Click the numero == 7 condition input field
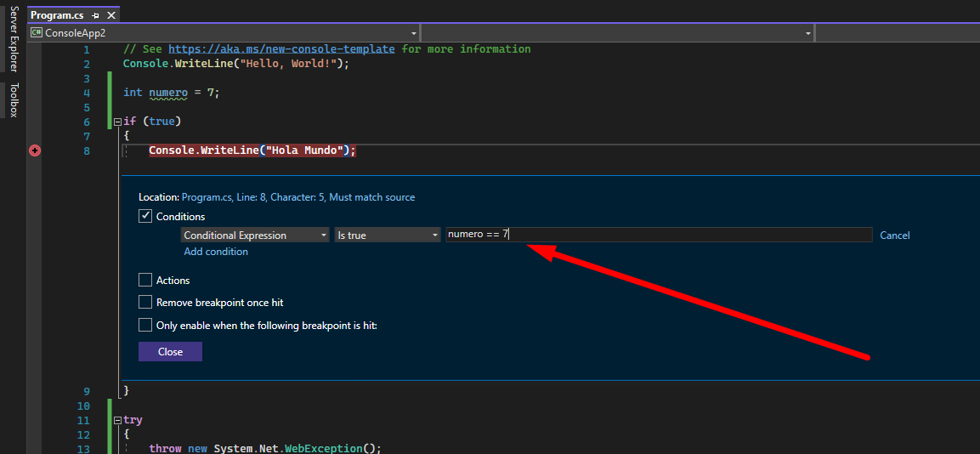 (x=659, y=235)
